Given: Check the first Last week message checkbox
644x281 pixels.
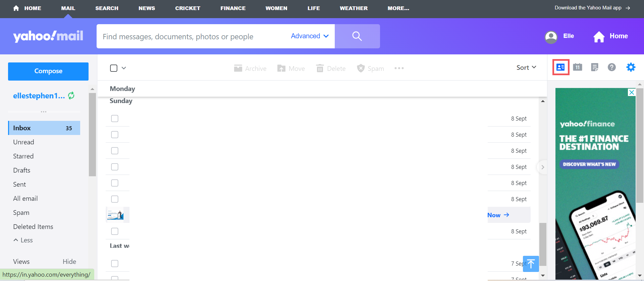Looking at the screenshot, I should pos(115,264).
